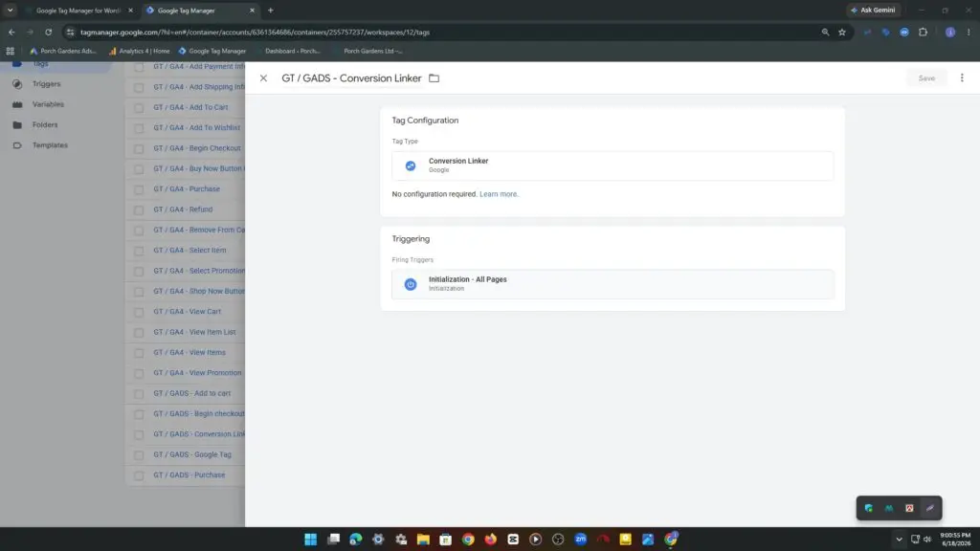Open the Analytics 4 | Home bookmark

coord(139,52)
